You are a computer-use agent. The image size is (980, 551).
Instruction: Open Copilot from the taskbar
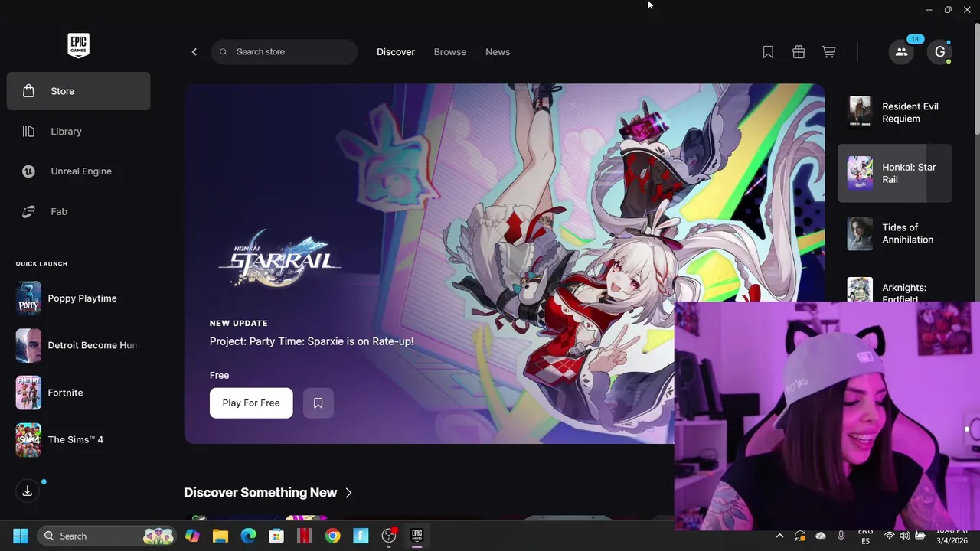pos(192,536)
